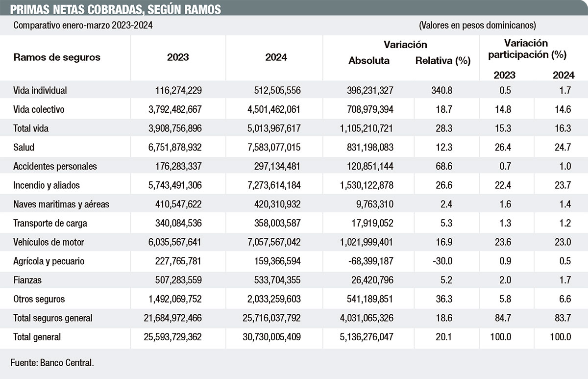Click the 'Absoluta' variation subheader
The image size is (588, 379).
coord(369,61)
